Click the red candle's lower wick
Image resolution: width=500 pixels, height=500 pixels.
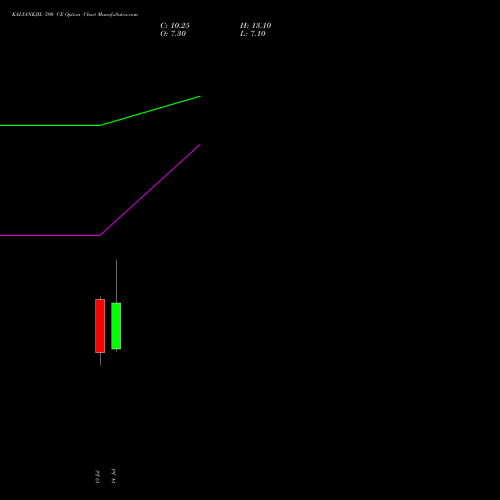pyautogui.click(x=100, y=359)
